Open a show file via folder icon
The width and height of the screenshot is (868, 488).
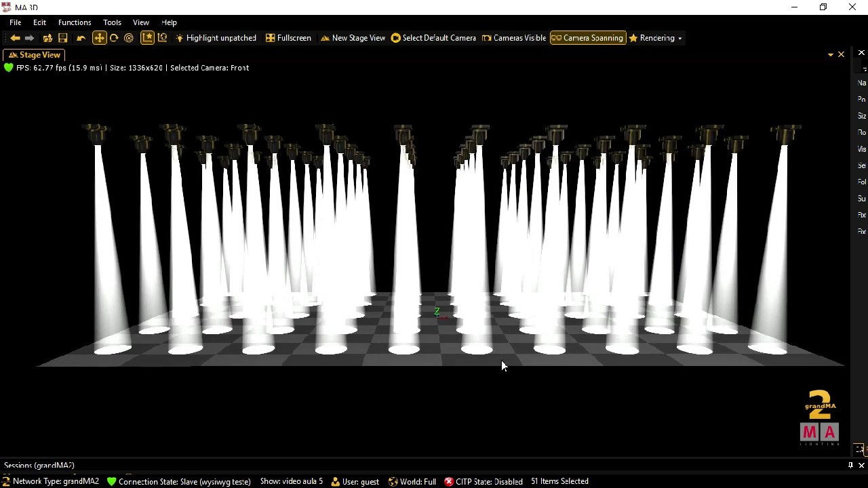(x=47, y=38)
